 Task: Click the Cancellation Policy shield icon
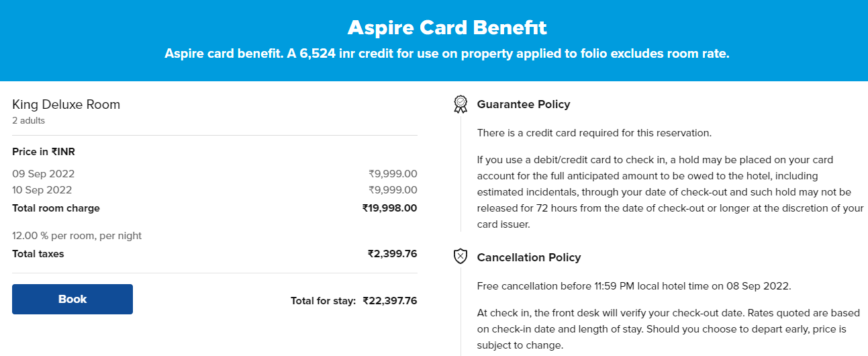tap(461, 257)
